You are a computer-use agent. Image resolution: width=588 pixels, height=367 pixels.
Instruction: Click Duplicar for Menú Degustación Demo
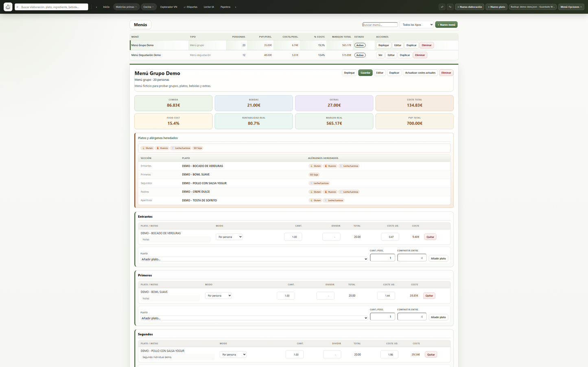(405, 55)
